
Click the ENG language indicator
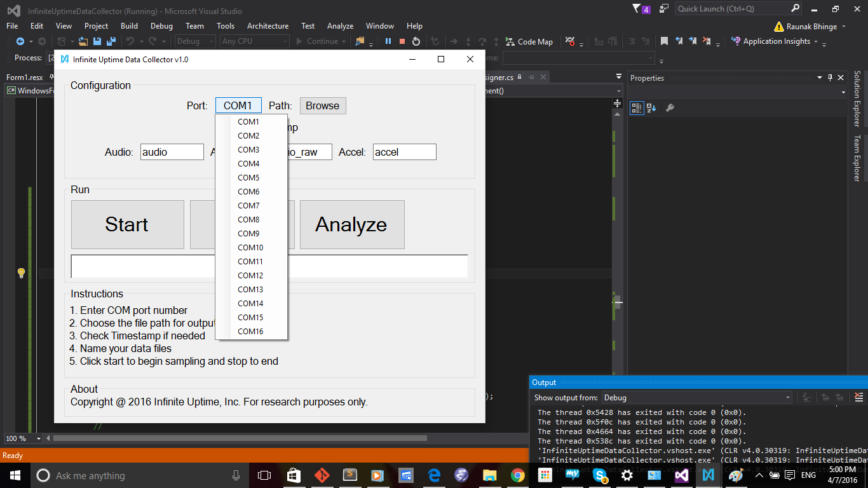click(x=808, y=475)
